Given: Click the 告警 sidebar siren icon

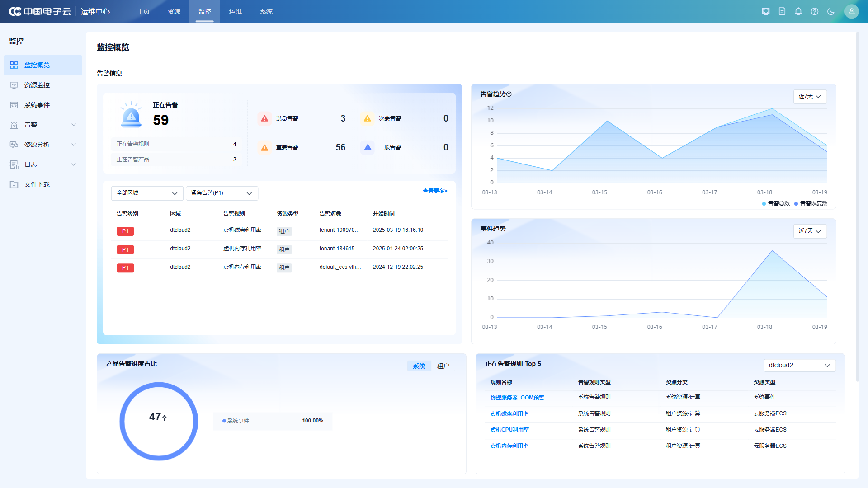Looking at the screenshot, I should pos(14,125).
